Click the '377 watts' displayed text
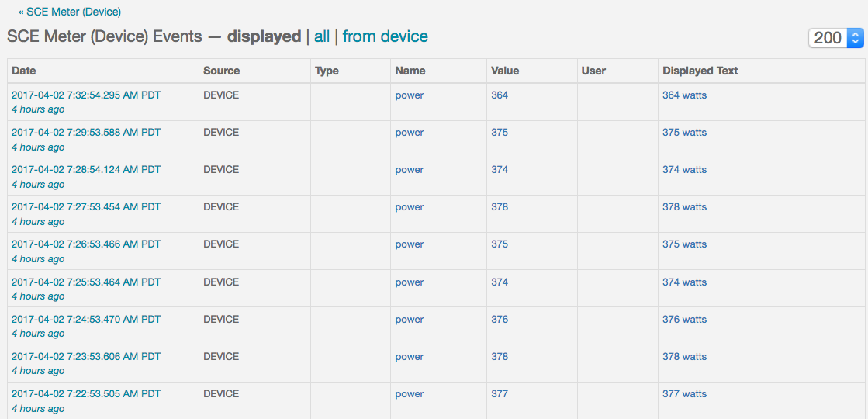The height and width of the screenshot is (419, 868). pos(684,394)
